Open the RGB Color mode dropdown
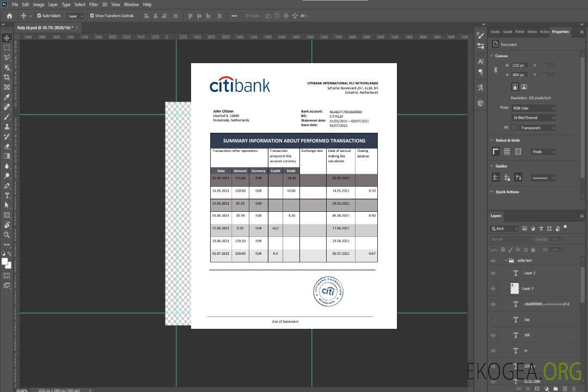 pyautogui.click(x=533, y=108)
